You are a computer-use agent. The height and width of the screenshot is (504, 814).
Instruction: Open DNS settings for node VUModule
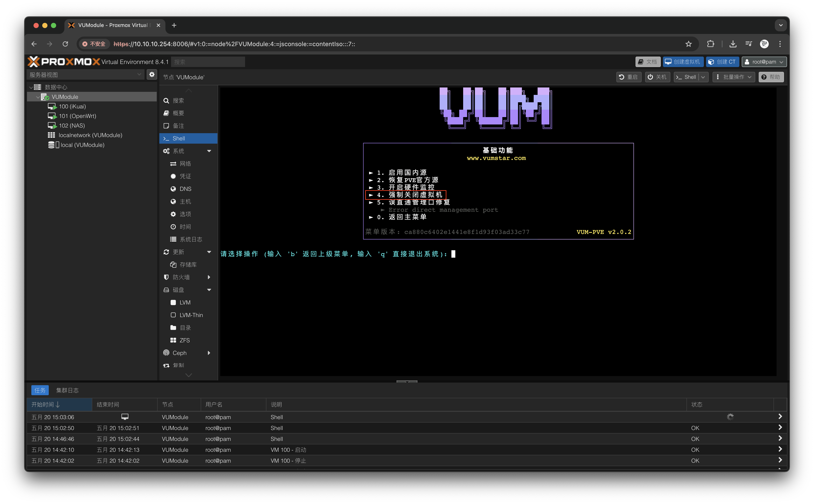(x=185, y=189)
